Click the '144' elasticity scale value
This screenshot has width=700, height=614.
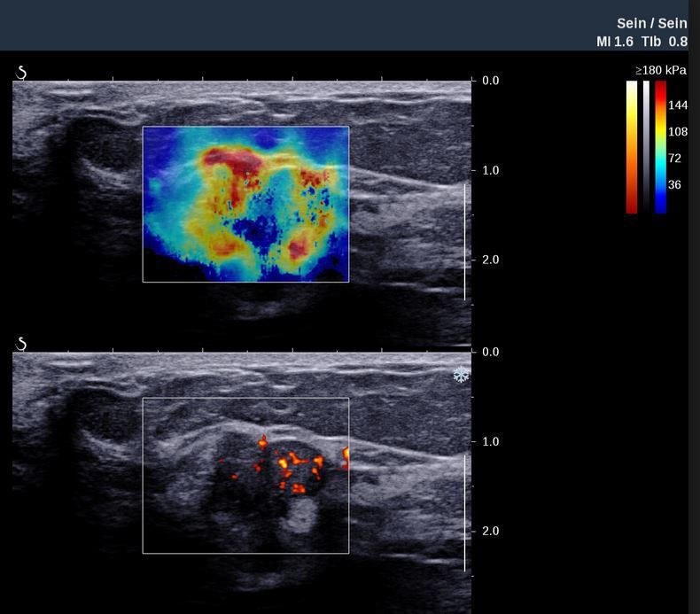click(678, 105)
